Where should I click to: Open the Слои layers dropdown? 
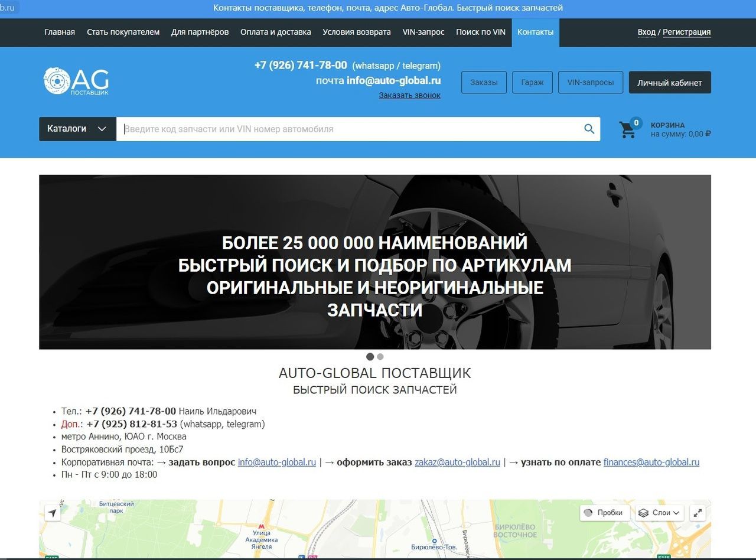point(660,513)
